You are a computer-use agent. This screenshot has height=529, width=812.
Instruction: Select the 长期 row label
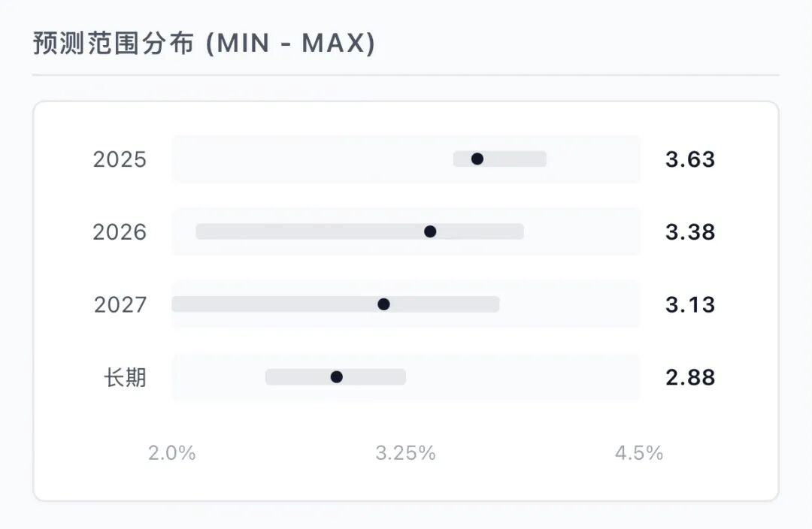[125, 377]
